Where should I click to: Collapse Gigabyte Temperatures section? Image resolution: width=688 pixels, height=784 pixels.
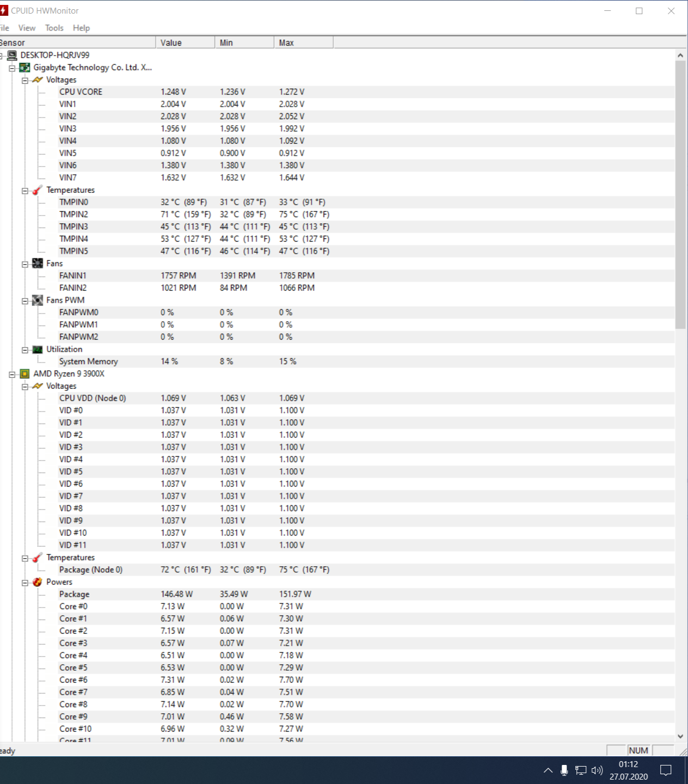[x=25, y=191]
